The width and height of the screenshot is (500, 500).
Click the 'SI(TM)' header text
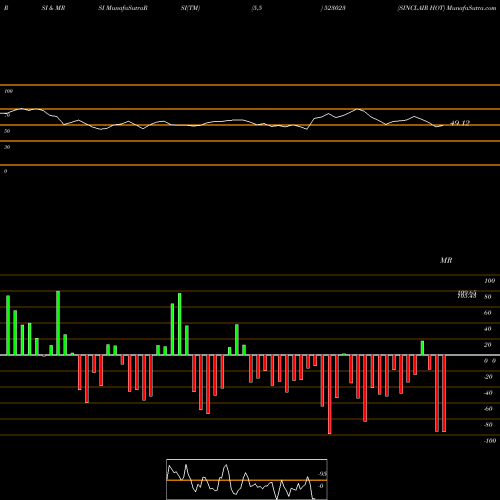click(190, 8)
